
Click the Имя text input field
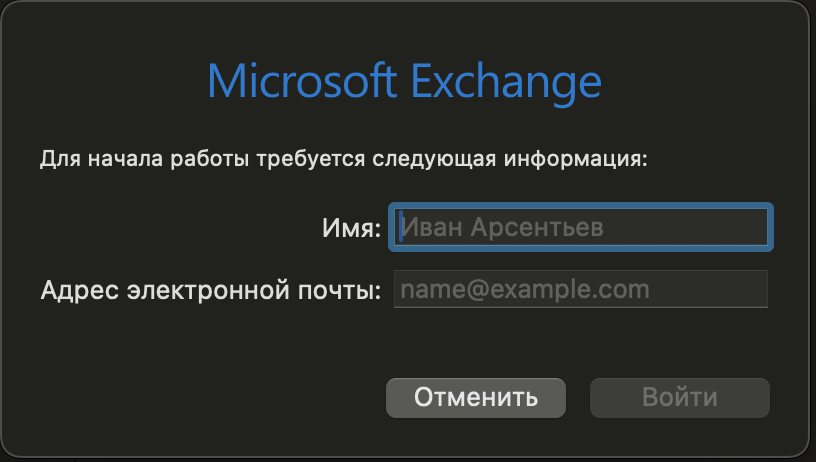pos(583,227)
